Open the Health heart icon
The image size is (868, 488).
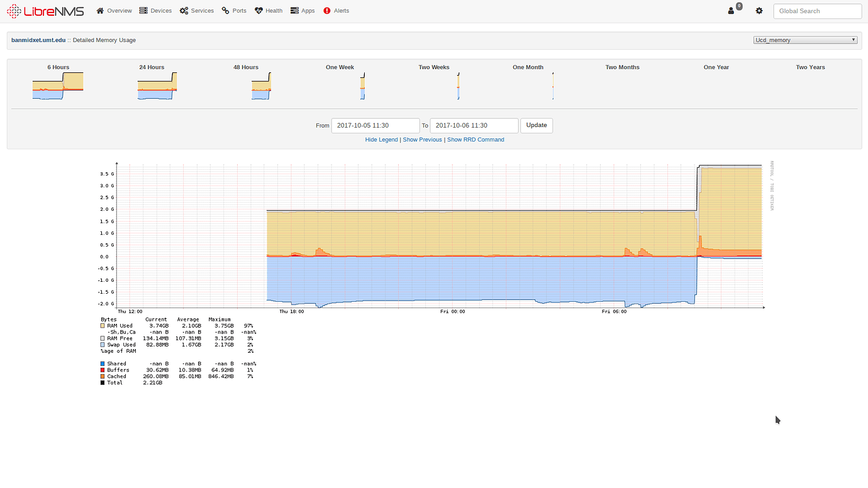259,11
